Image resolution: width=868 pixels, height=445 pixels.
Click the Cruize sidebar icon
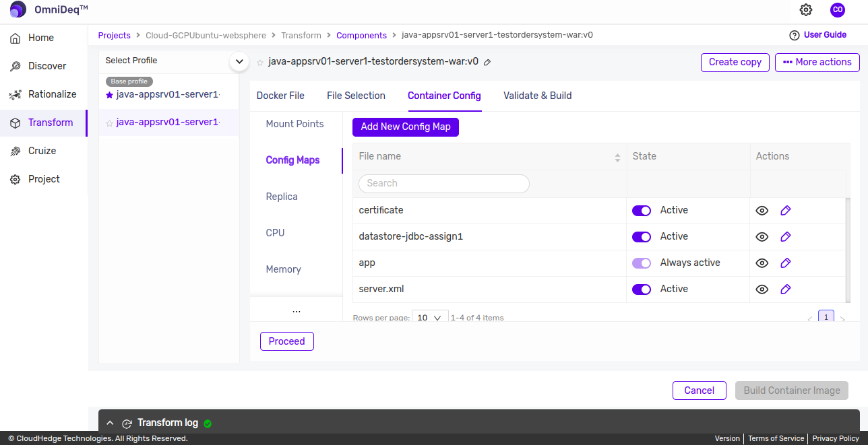pos(15,151)
